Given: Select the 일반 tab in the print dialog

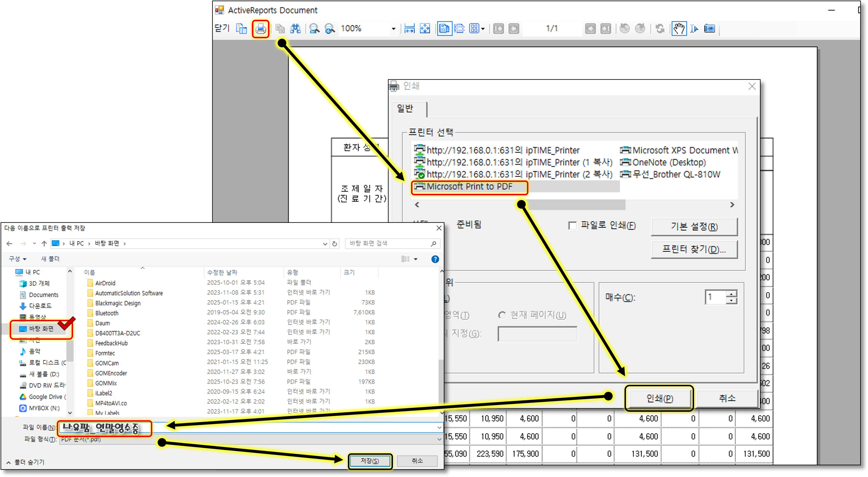Looking at the screenshot, I should click(405, 108).
